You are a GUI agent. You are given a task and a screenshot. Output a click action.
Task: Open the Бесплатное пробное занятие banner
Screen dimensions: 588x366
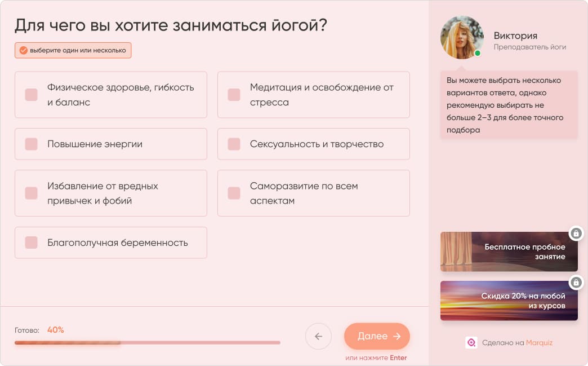pyautogui.click(x=509, y=252)
